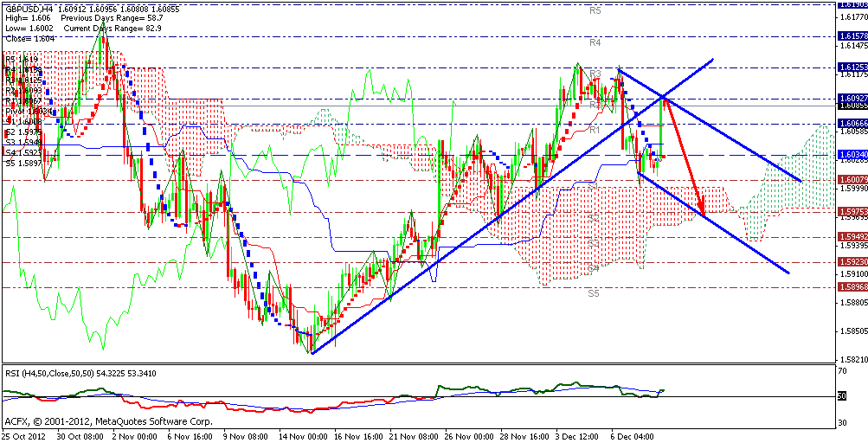Select the 1.61578 price level tag

pos(852,35)
